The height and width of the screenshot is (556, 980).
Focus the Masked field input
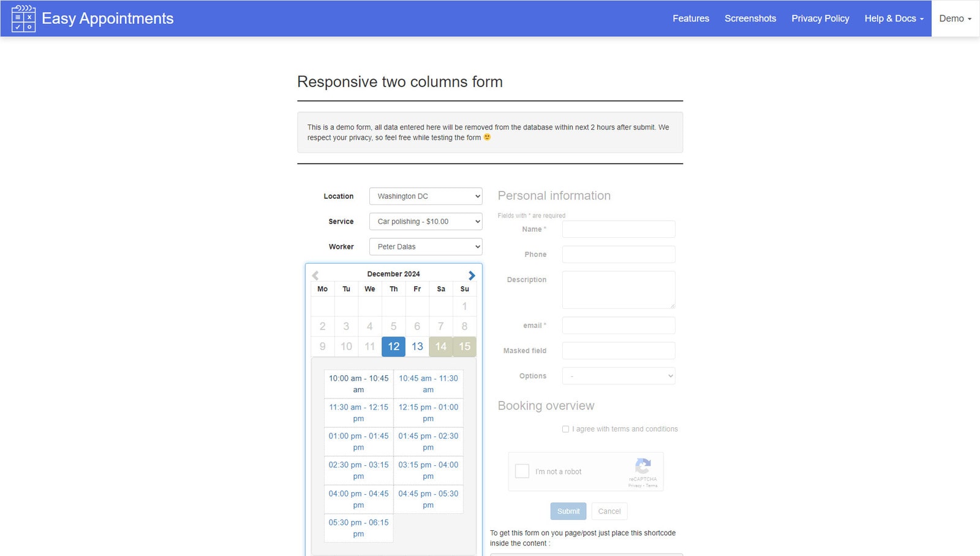pyautogui.click(x=619, y=351)
